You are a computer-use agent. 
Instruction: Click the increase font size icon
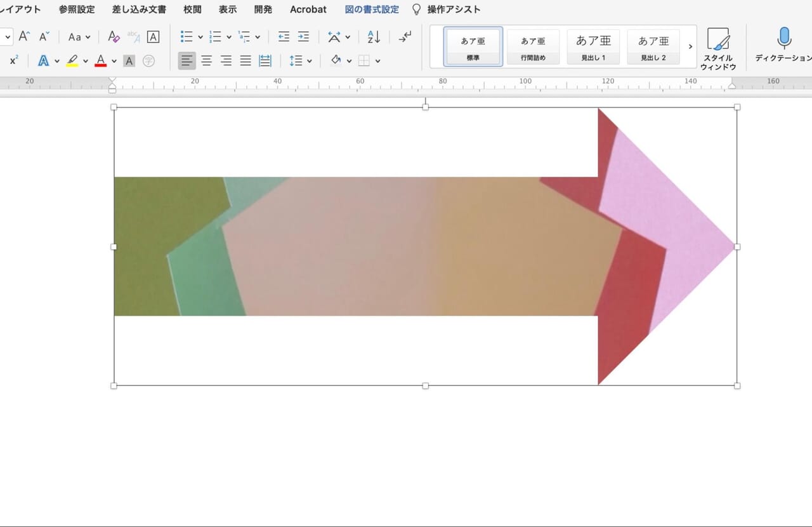(x=24, y=37)
